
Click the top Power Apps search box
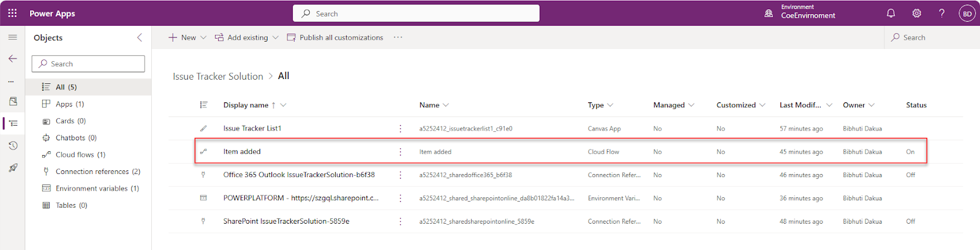pyautogui.click(x=416, y=13)
